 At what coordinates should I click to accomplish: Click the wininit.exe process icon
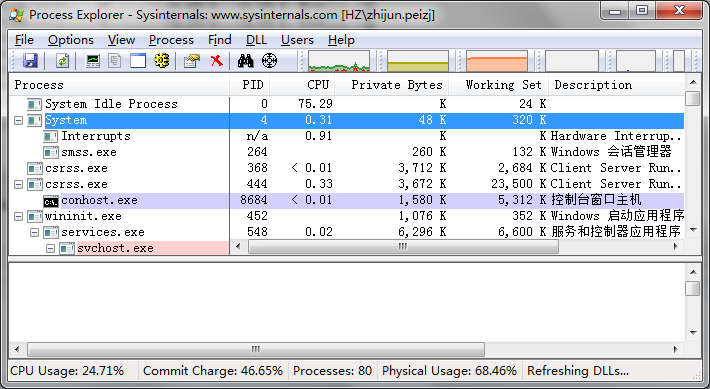point(34,216)
